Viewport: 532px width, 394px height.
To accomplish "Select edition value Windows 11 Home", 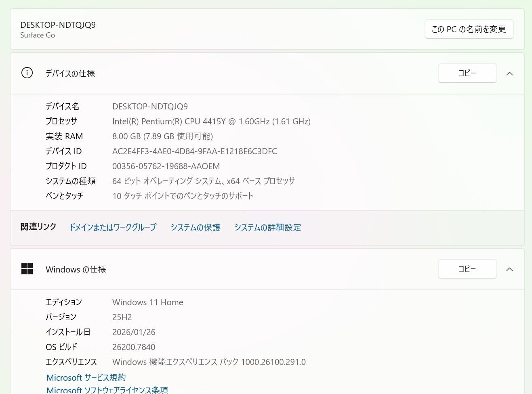I will [148, 302].
